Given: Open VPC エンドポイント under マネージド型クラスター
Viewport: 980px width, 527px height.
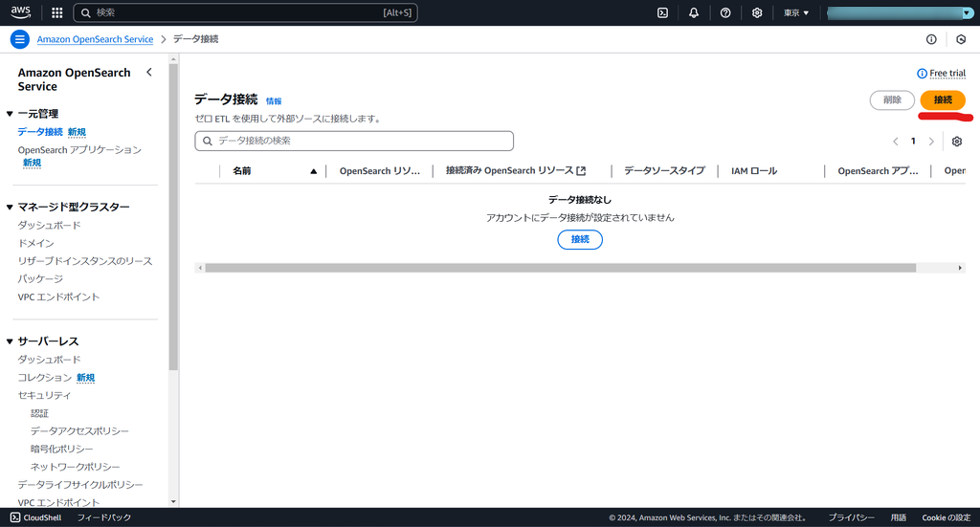Looking at the screenshot, I should tap(58, 296).
